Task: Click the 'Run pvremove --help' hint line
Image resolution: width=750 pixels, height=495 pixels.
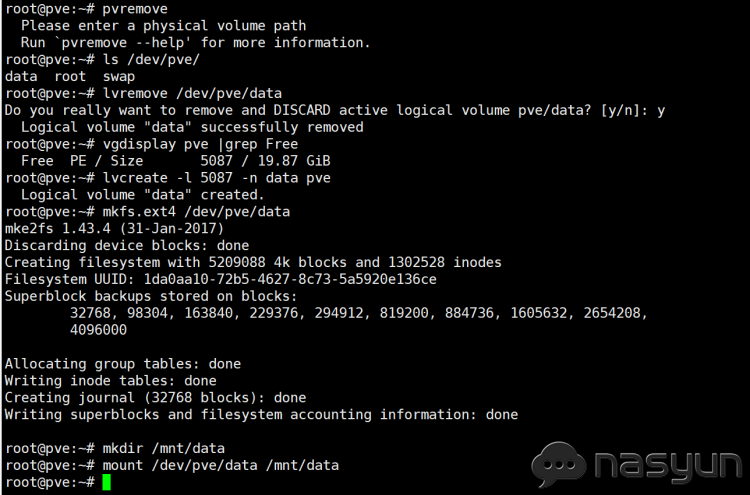Action: (x=196, y=43)
